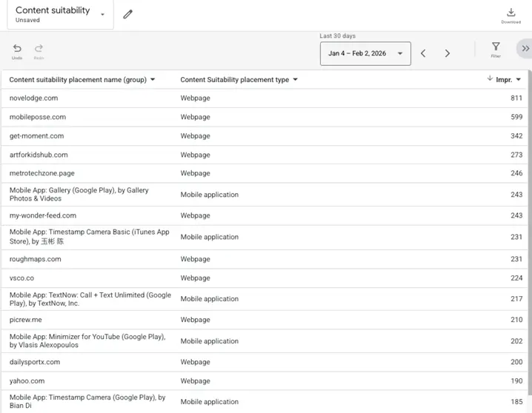Click the 224 impressions value
This screenshot has height=413, width=532.
point(516,278)
